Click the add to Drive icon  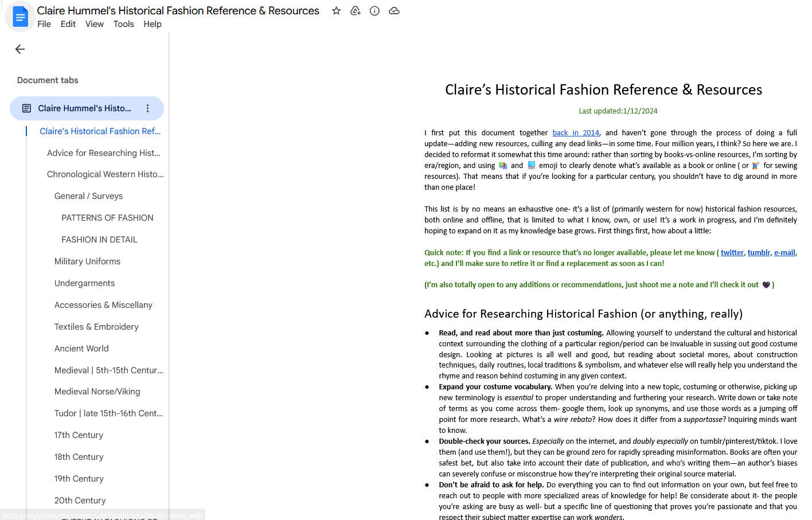click(x=356, y=11)
